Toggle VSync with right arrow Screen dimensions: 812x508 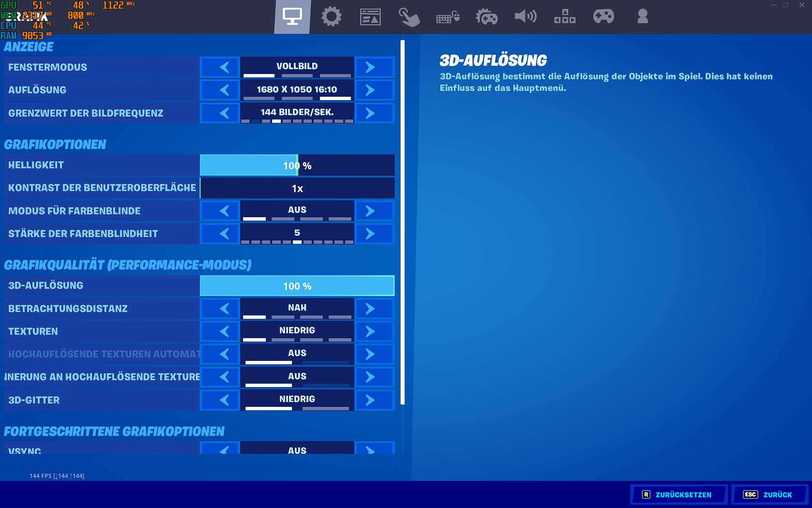[375, 448]
